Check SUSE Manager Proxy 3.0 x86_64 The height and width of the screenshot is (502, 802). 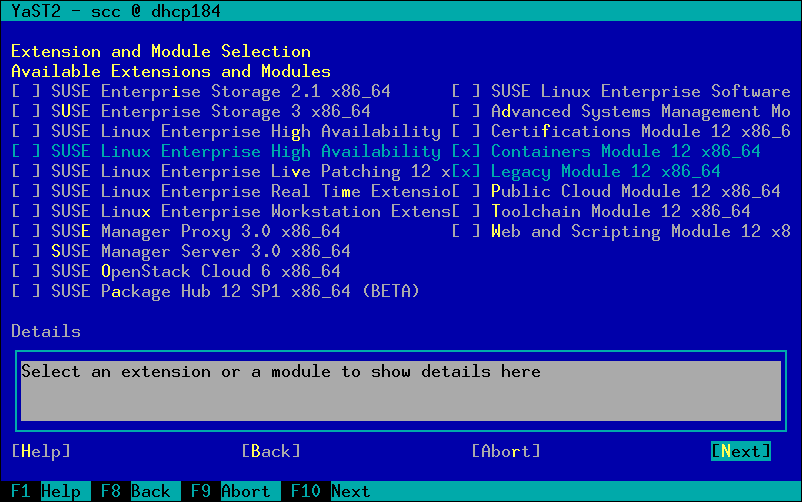(x=27, y=232)
